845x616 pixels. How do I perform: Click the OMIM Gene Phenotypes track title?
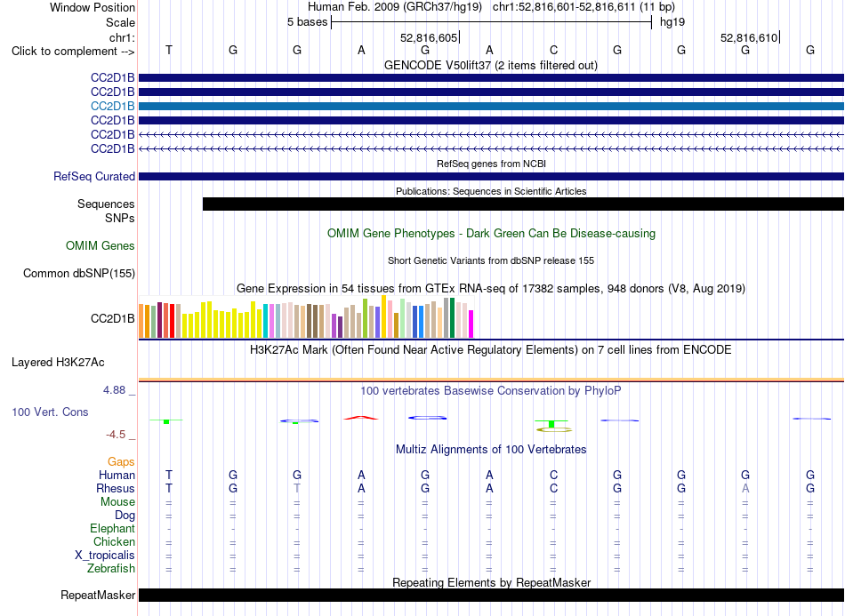(x=491, y=234)
